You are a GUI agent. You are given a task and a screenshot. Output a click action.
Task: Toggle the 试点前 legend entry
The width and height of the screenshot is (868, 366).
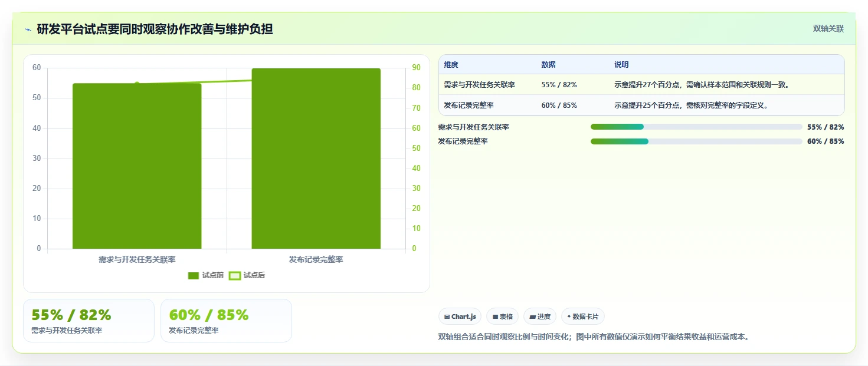(x=205, y=275)
